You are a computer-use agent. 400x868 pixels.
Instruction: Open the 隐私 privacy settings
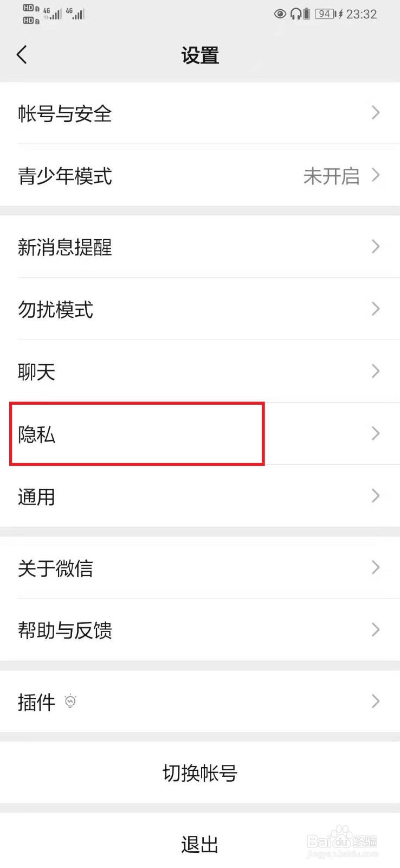[x=200, y=433]
